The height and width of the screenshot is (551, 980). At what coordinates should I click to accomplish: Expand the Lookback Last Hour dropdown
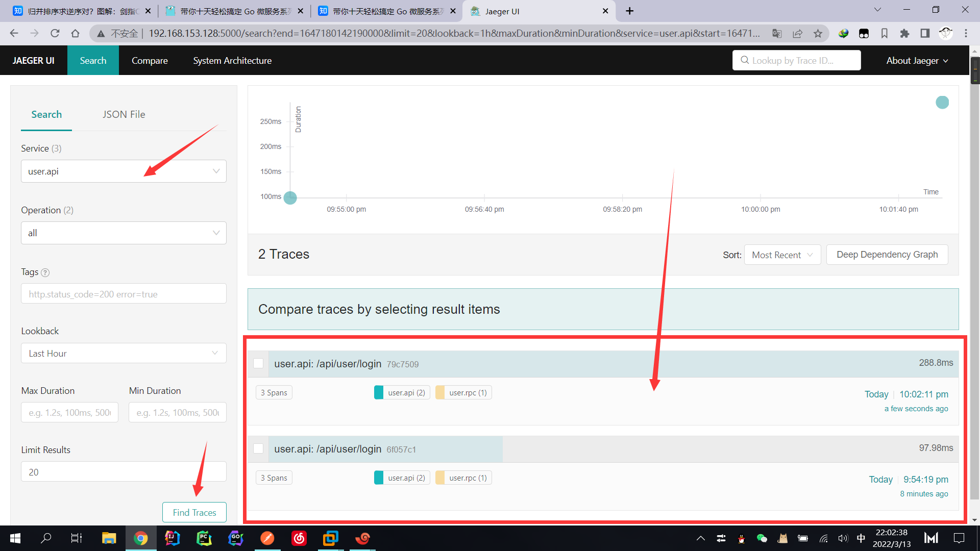(x=124, y=353)
